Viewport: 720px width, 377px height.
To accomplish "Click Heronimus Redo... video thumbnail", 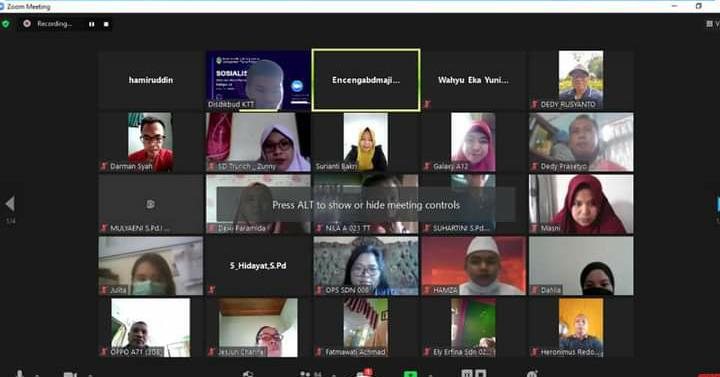I will 581,328.
